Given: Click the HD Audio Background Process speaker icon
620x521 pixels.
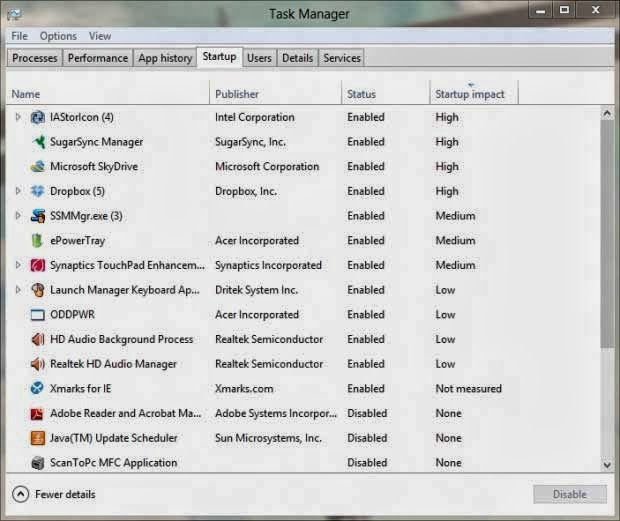Looking at the screenshot, I should click(x=38, y=339).
